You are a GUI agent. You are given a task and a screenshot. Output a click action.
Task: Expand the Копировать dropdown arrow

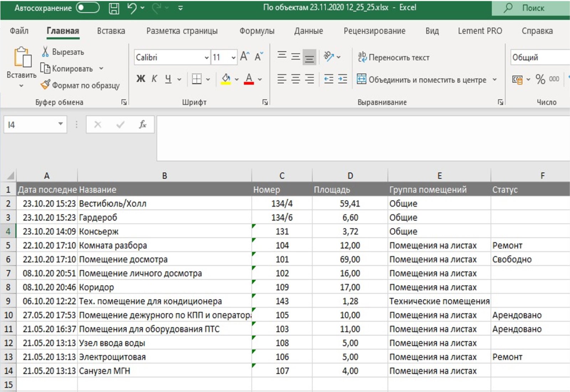pyautogui.click(x=101, y=68)
